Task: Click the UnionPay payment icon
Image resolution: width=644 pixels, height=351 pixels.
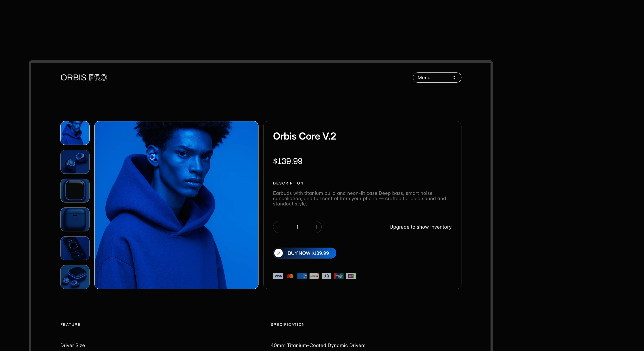Action: point(338,276)
